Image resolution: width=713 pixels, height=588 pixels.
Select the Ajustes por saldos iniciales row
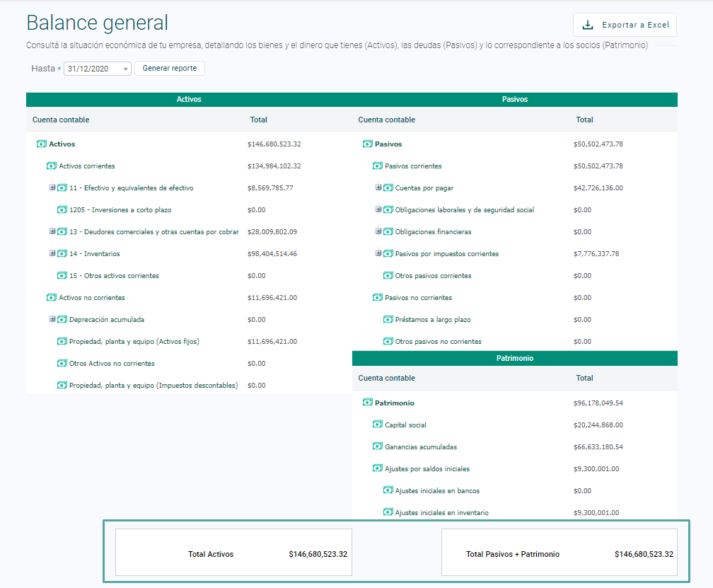tap(515, 469)
